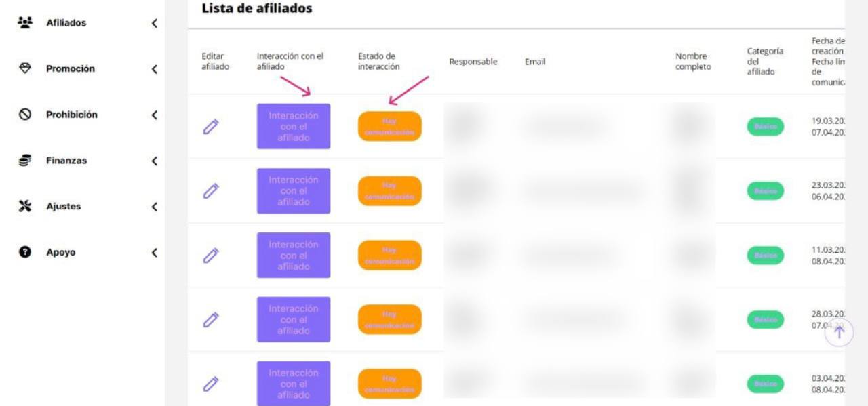
Task: Click the Apoyo question mark icon
Action: pos(24,252)
